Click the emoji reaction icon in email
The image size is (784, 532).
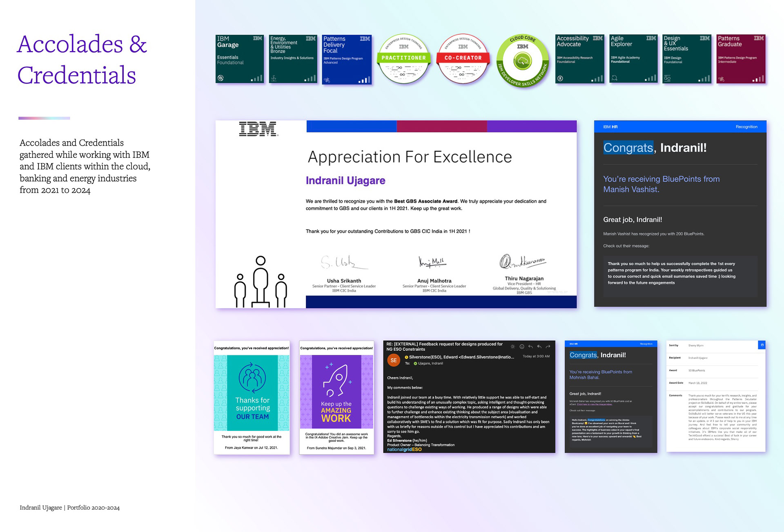tap(522, 346)
